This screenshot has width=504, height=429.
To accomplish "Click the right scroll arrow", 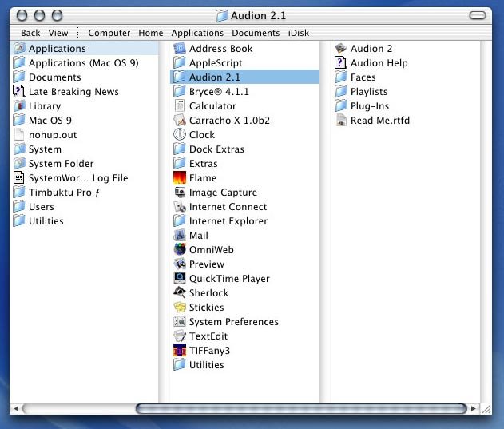I will 474,409.
